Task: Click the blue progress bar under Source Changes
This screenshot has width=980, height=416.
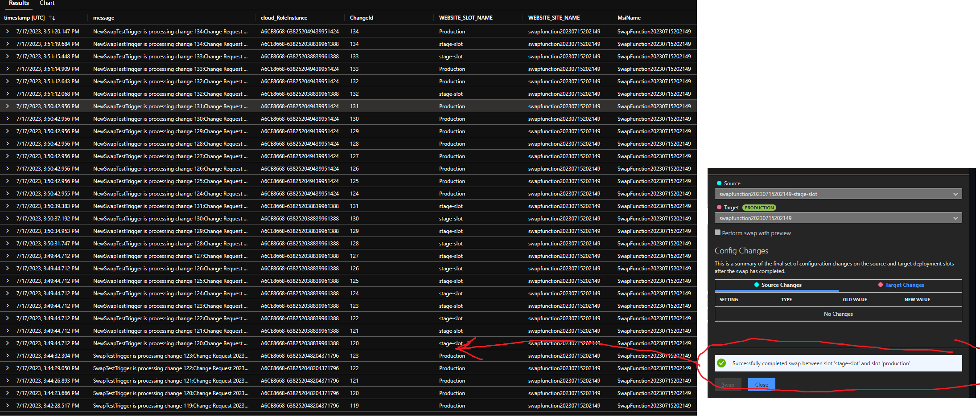Action: (x=777, y=291)
